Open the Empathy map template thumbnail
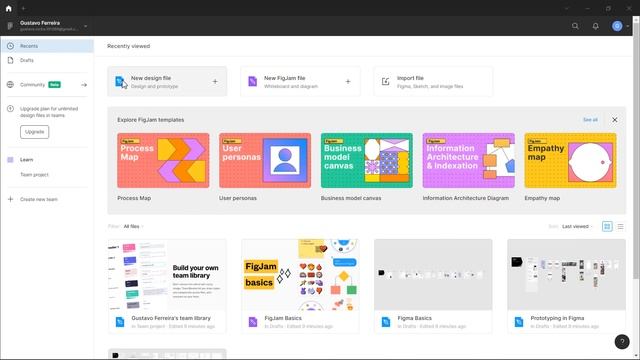 point(570,160)
